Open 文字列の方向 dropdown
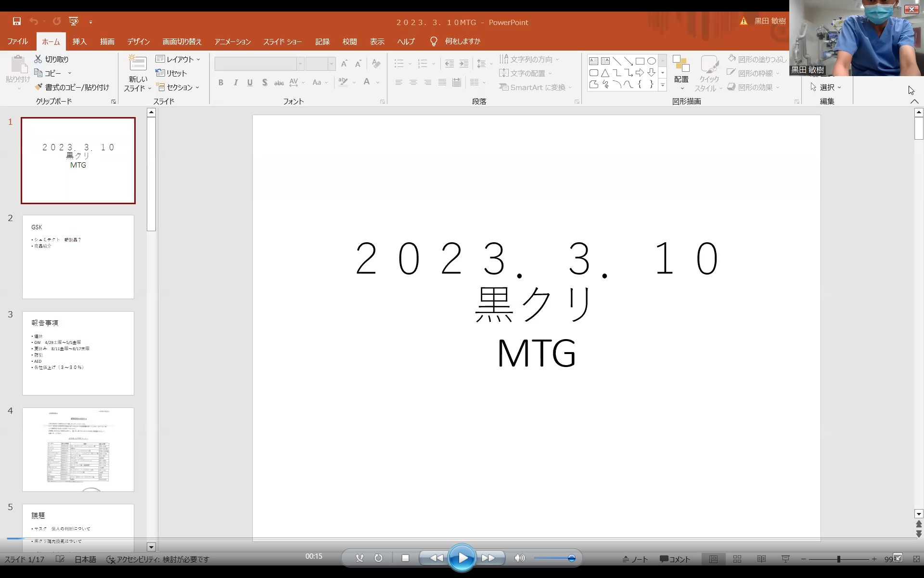Screen dimensions: 924x578 point(529,59)
